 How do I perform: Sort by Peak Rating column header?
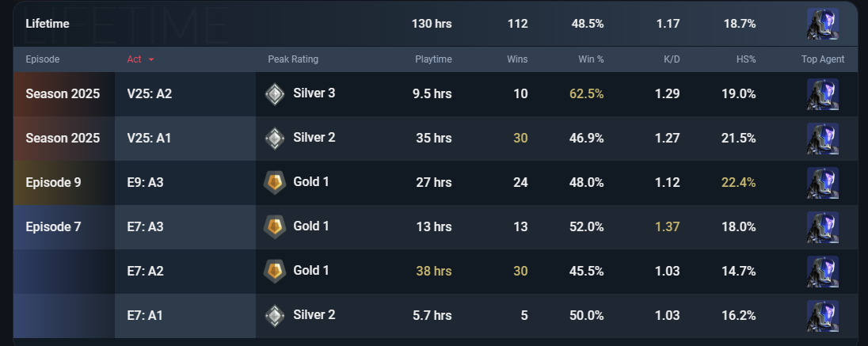pos(293,59)
